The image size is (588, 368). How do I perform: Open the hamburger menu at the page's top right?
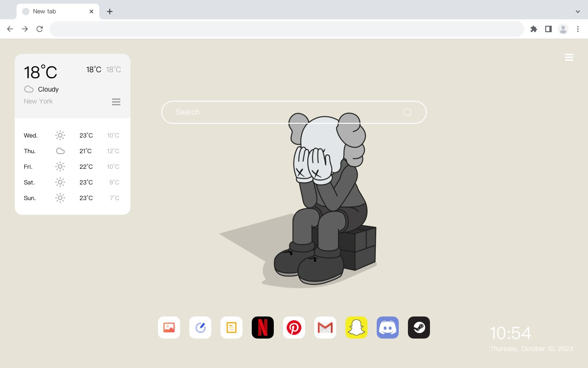pos(569,57)
